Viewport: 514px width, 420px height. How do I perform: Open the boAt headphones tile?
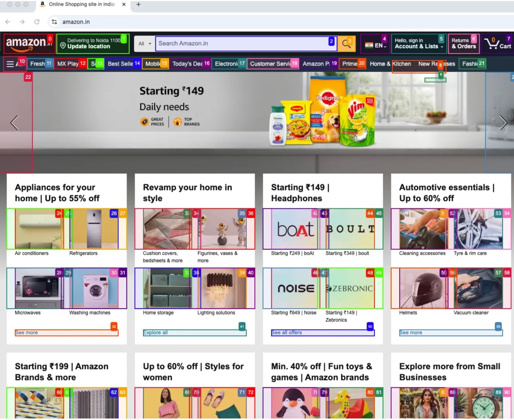click(295, 229)
